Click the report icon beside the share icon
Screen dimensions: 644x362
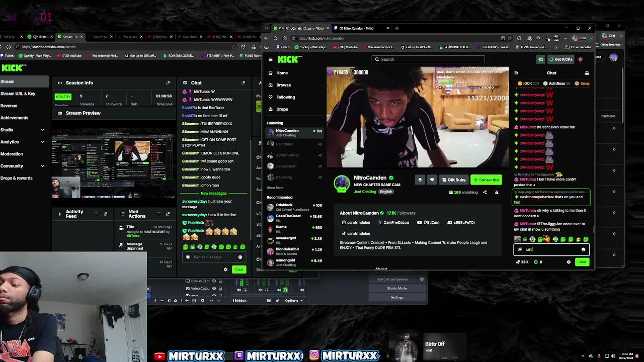click(x=497, y=192)
